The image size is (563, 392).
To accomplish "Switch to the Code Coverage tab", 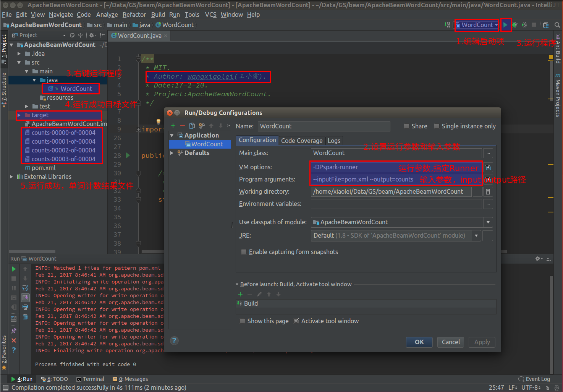I will (x=302, y=141).
